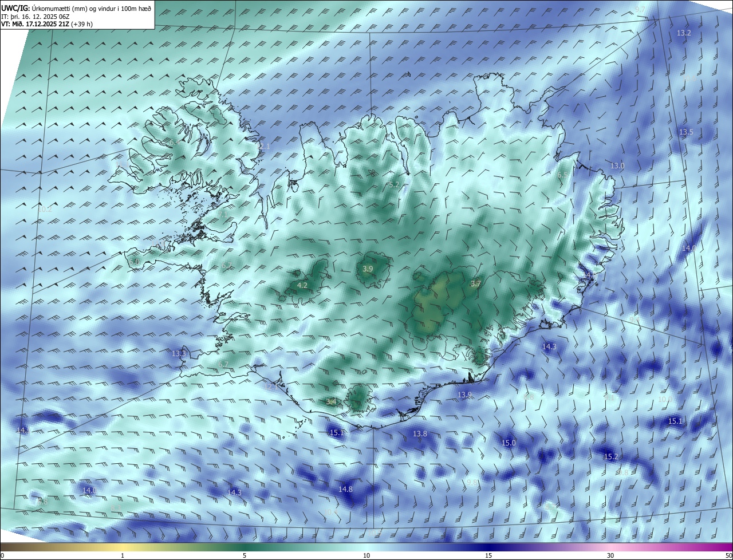The image size is (733, 560).
Task: Click the 15.0 value over the southern ocean
Action: pos(509,443)
